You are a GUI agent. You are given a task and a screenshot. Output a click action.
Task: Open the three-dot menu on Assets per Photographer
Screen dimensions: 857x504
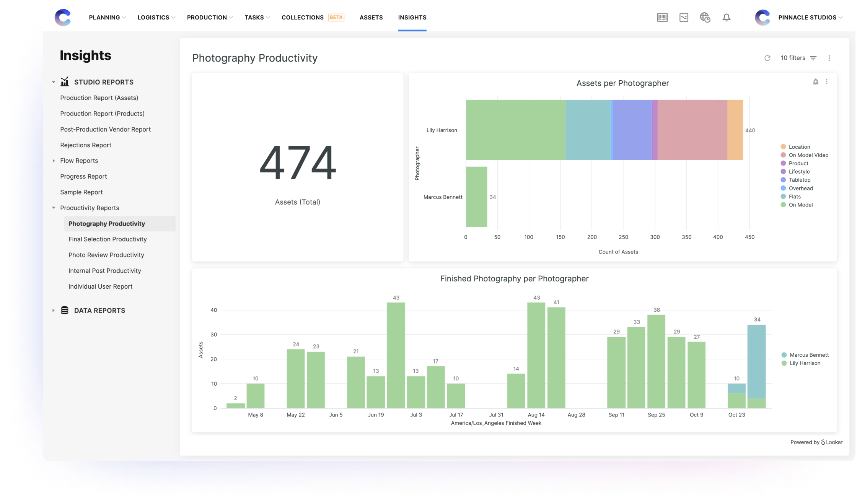[x=826, y=82]
